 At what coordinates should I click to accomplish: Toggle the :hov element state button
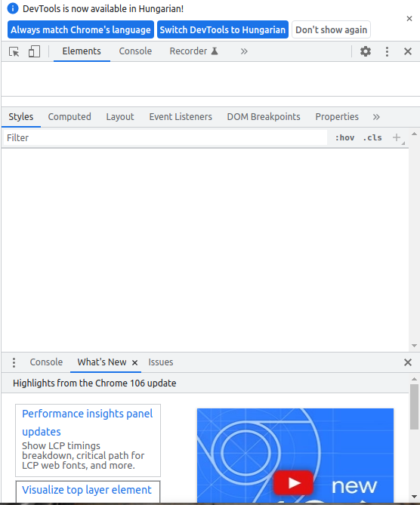pos(344,138)
